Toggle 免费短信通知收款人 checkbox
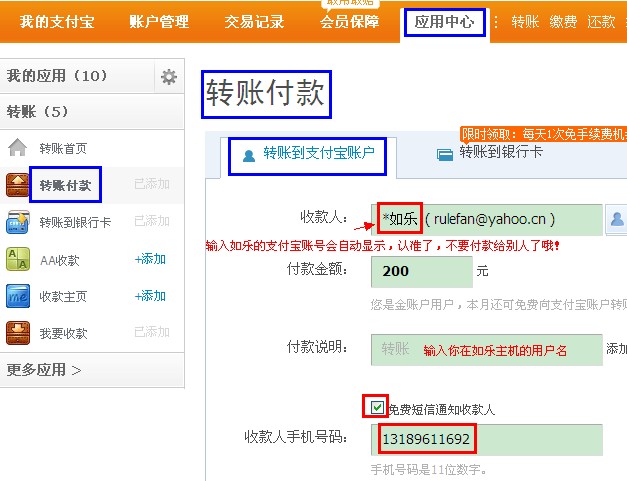This screenshot has width=627, height=481. coord(377,407)
